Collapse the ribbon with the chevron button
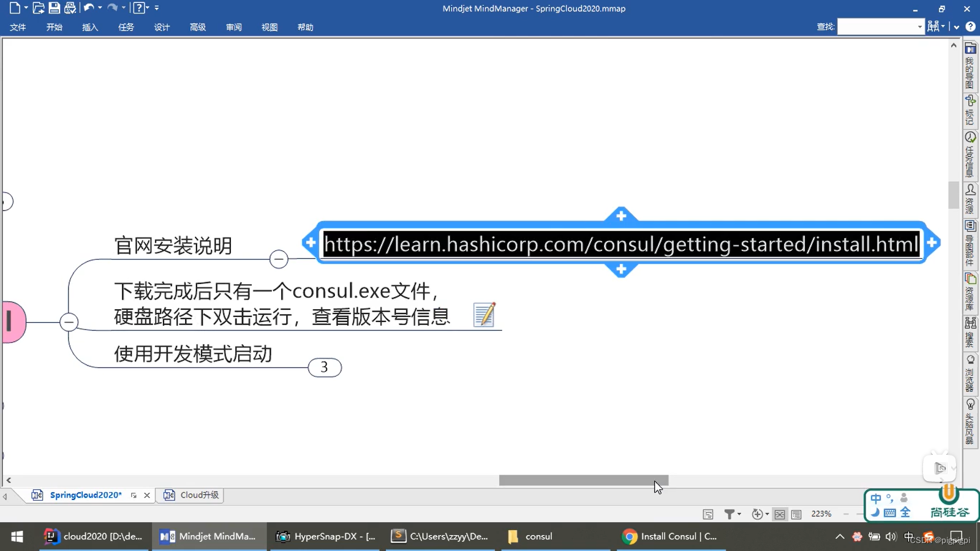Image resolution: width=980 pixels, height=551 pixels. pyautogui.click(x=957, y=27)
